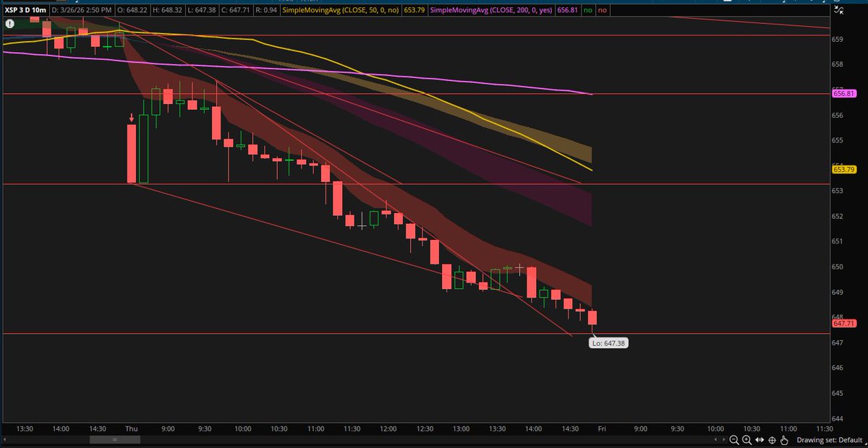Click the 659 price axis label

pos(839,39)
